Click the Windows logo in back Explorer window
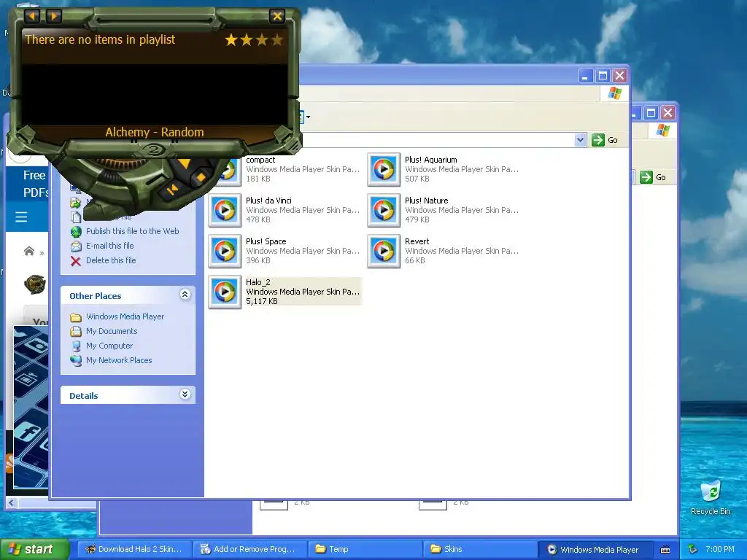Viewport: 747px width, 560px height. click(x=662, y=131)
